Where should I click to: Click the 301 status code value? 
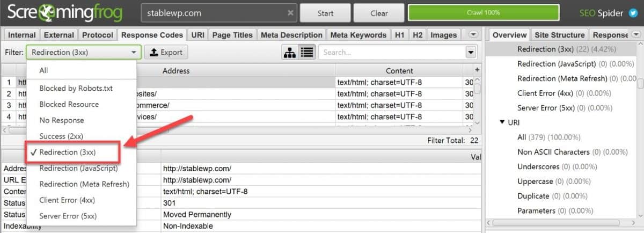(x=169, y=203)
